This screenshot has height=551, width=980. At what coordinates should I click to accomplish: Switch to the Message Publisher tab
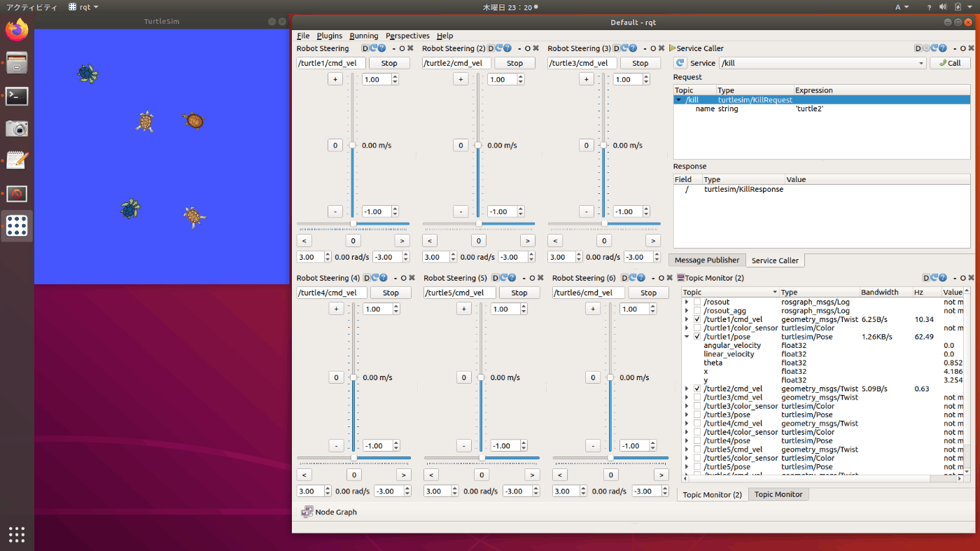707,260
